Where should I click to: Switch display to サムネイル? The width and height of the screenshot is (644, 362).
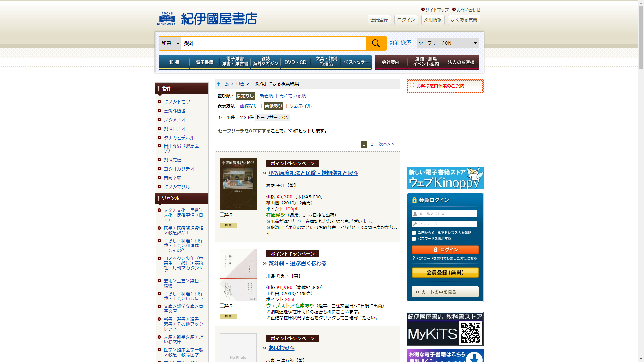pos(301,106)
